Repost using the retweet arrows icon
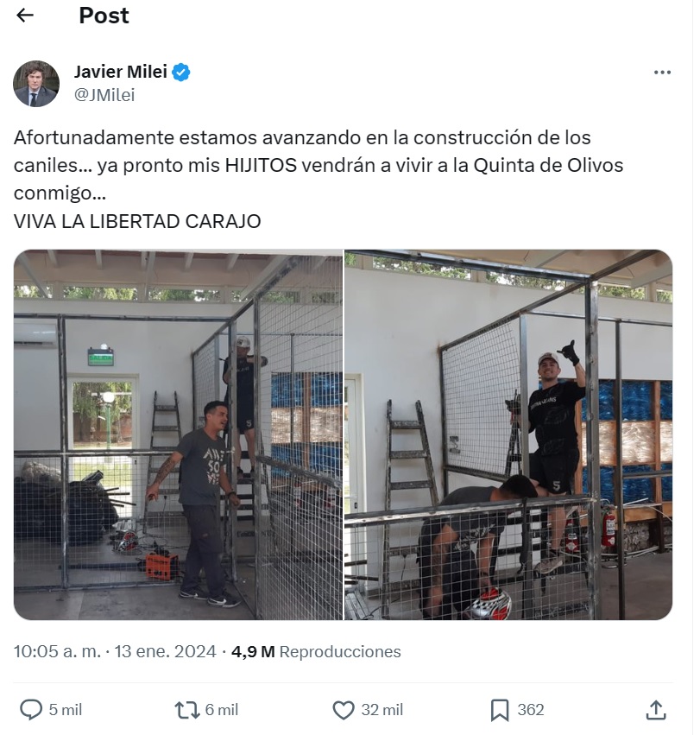 click(x=187, y=710)
